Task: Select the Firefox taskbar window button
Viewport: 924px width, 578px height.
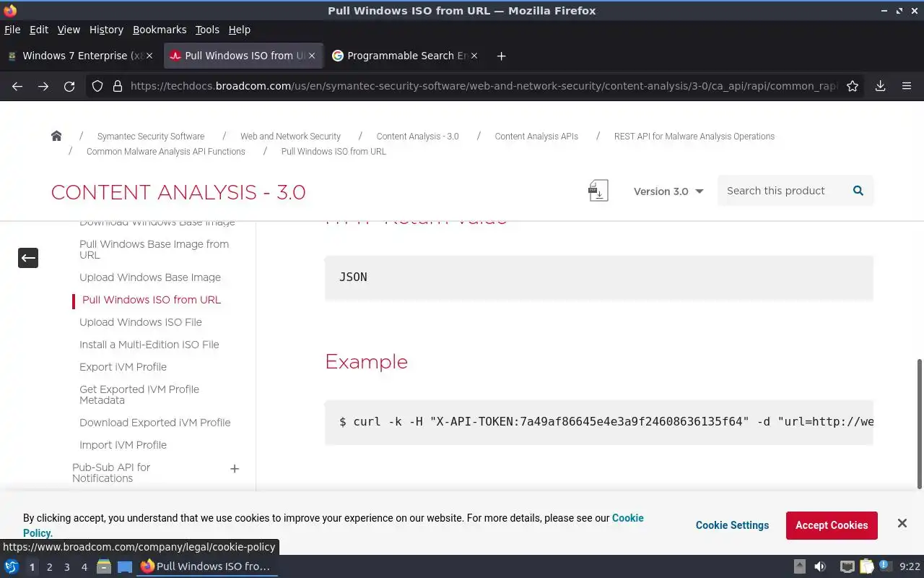Action: point(207,567)
